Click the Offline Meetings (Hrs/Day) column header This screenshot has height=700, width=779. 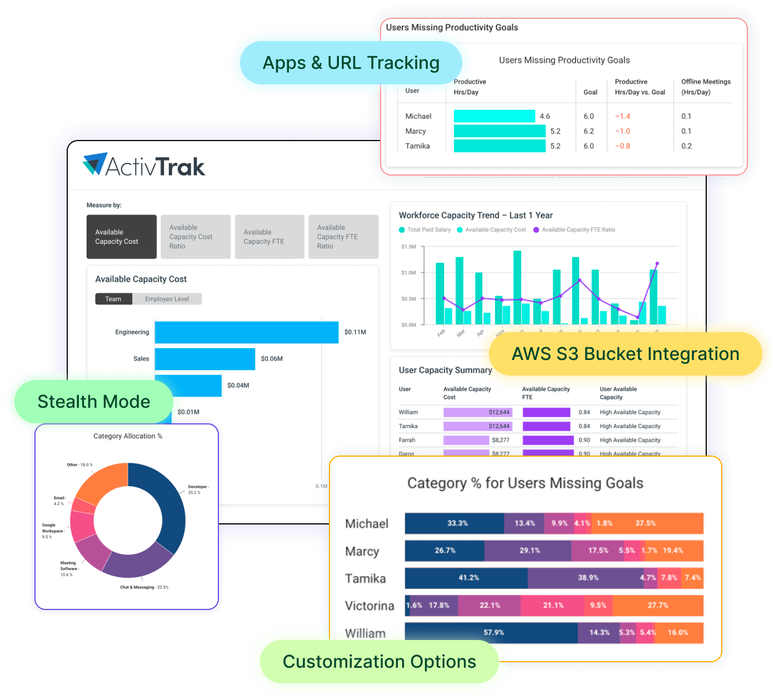tap(706, 87)
